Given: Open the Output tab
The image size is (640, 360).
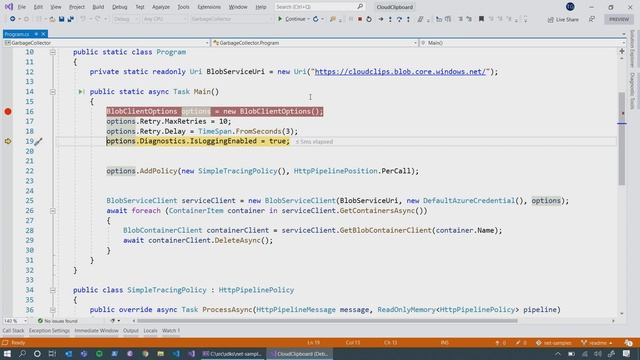Looking at the screenshot, I should [x=131, y=331].
